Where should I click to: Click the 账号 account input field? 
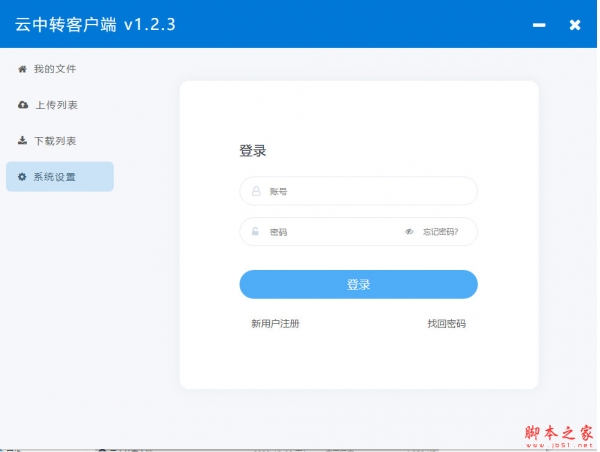pos(359,191)
